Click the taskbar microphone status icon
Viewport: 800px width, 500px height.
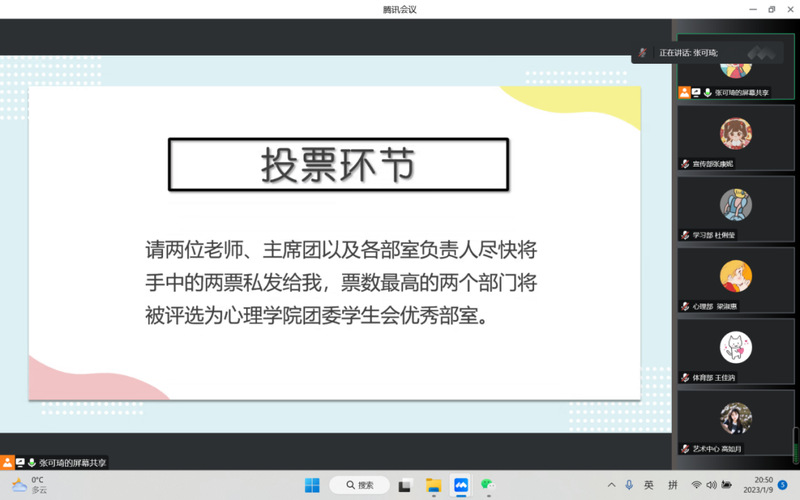(629, 485)
